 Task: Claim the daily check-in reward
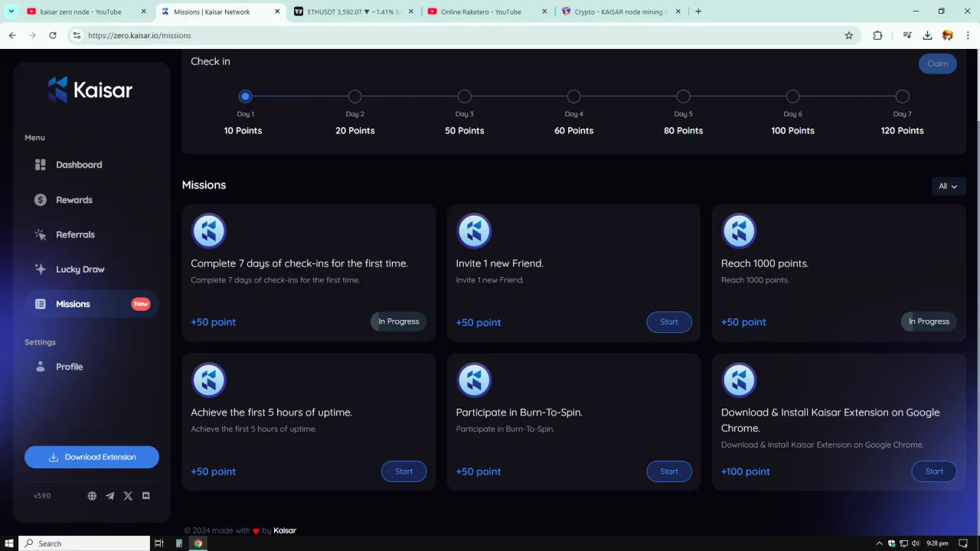point(938,64)
